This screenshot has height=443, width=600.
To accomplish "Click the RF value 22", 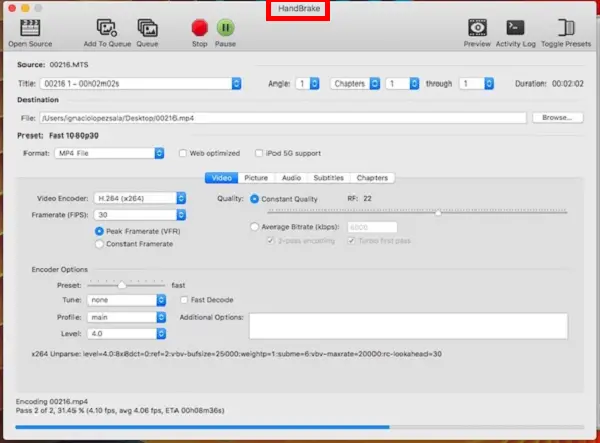I will click(367, 198).
